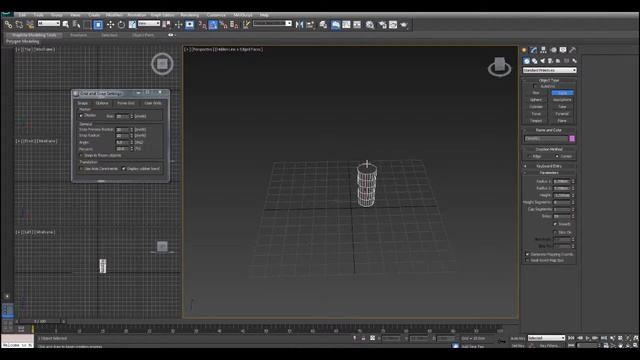Open the Standard Primitives dropdown
Viewport: 640px width, 360px height.
pyautogui.click(x=549, y=70)
